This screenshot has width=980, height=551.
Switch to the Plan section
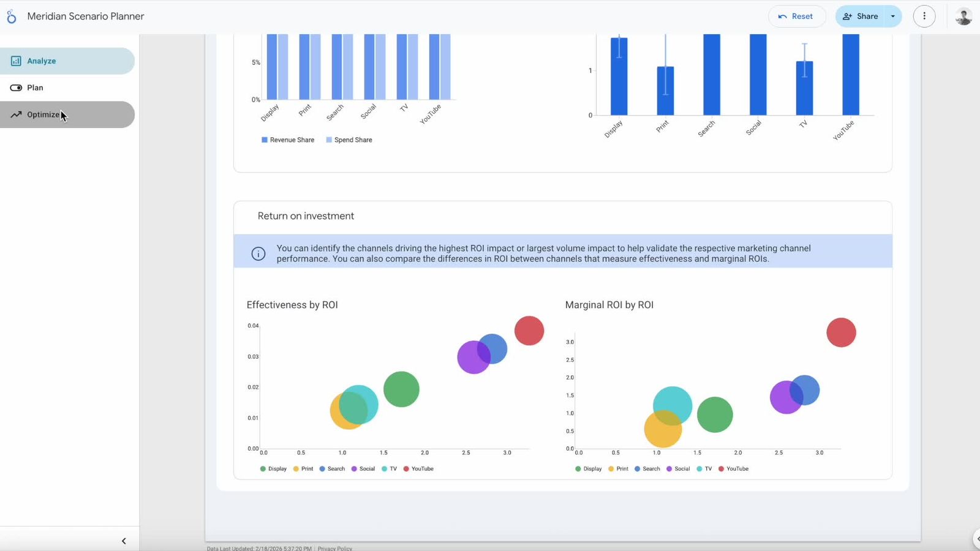(35, 88)
